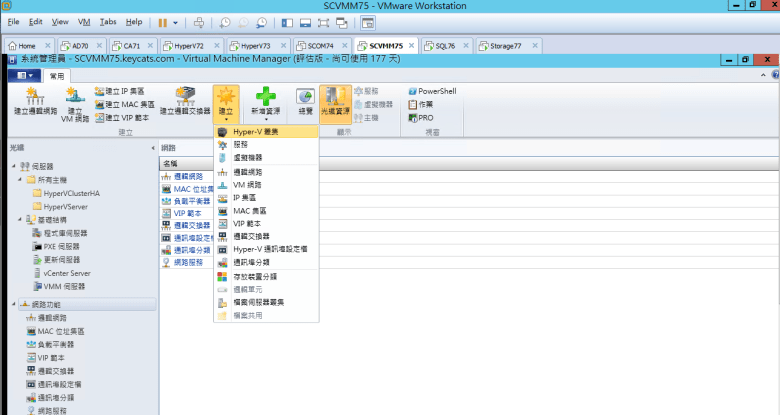Open the 總覽 overview icon in ribbon

305,100
